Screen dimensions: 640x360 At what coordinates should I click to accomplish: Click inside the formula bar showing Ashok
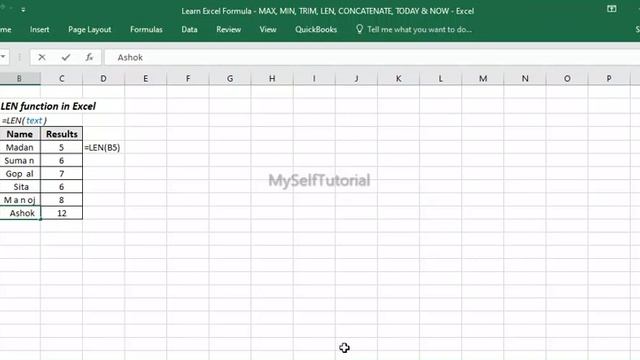tap(371, 58)
